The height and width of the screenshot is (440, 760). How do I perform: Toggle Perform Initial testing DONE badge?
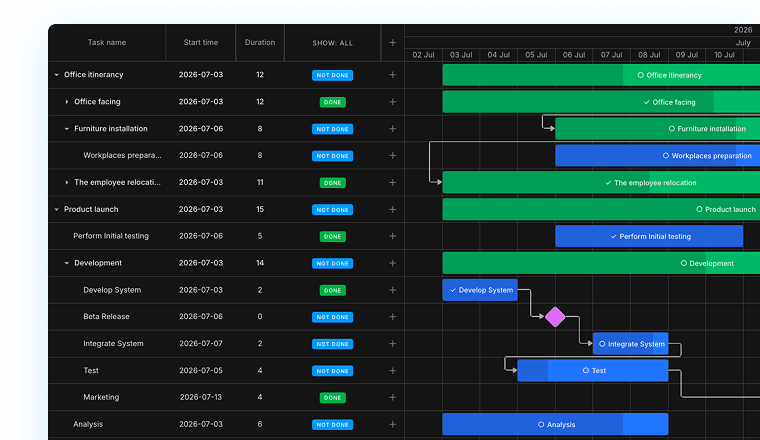tap(332, 236)
